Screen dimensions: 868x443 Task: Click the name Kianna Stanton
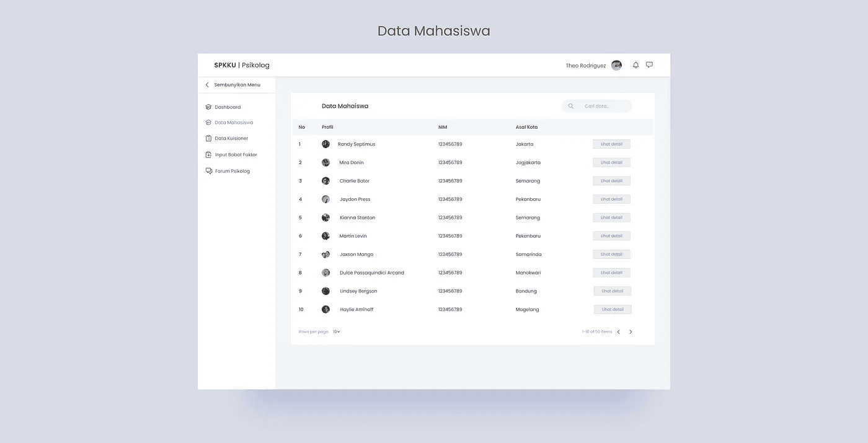tap(357, 218)
